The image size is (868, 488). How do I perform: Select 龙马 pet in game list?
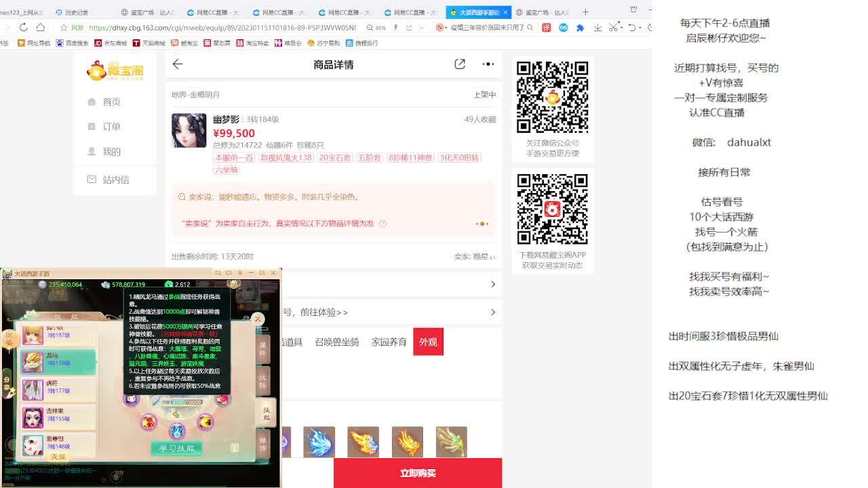point(58,362)
